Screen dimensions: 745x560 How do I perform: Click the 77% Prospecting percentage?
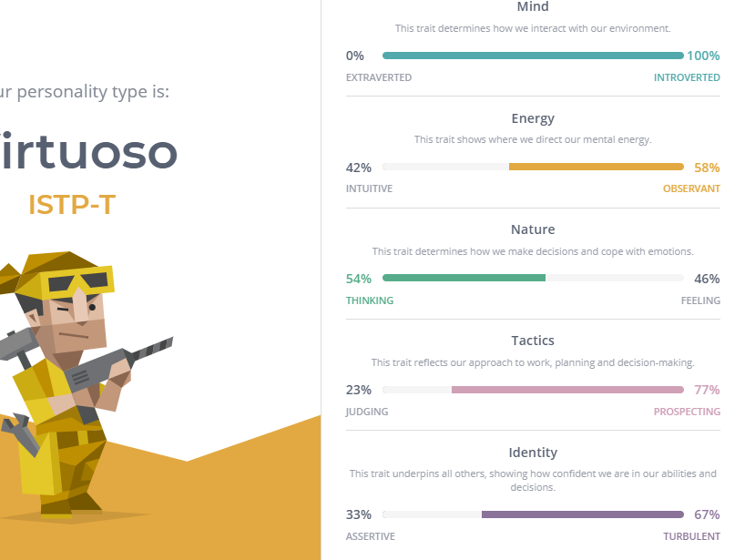707,391
